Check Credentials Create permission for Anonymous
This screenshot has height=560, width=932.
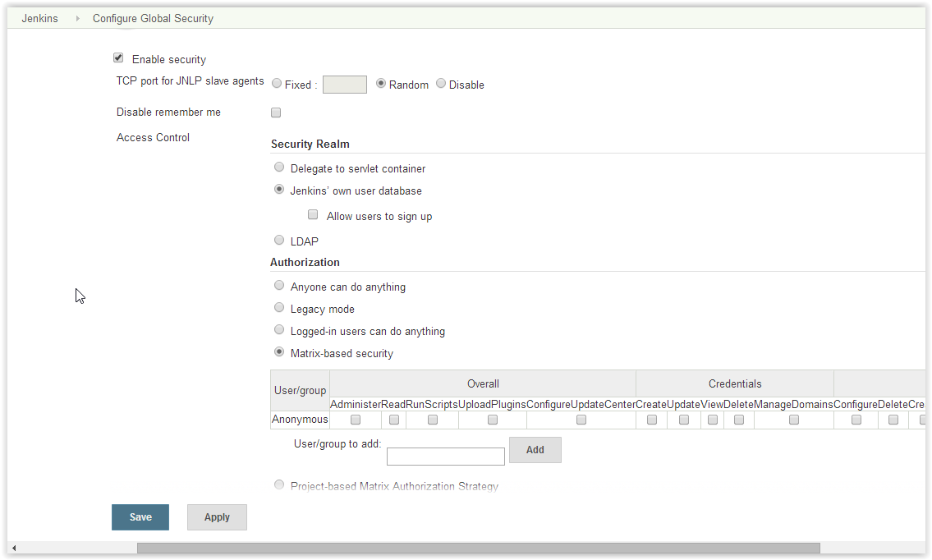point(652,420)
